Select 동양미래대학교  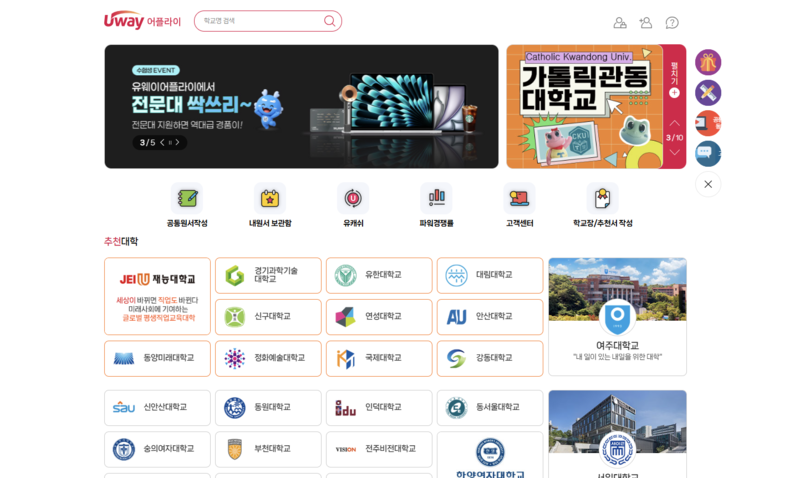(x=157, y=359)
